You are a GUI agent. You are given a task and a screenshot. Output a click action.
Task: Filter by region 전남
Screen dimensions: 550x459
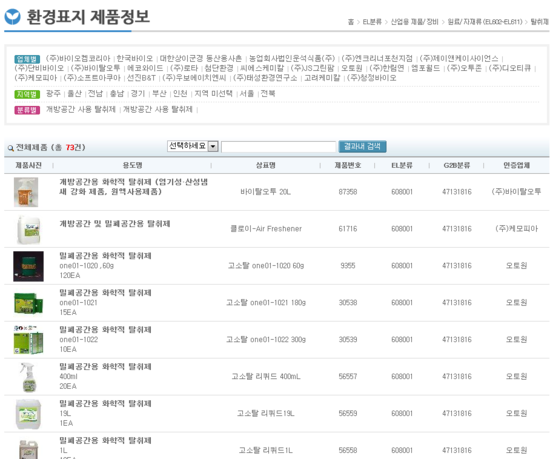[x=95, y=94]
